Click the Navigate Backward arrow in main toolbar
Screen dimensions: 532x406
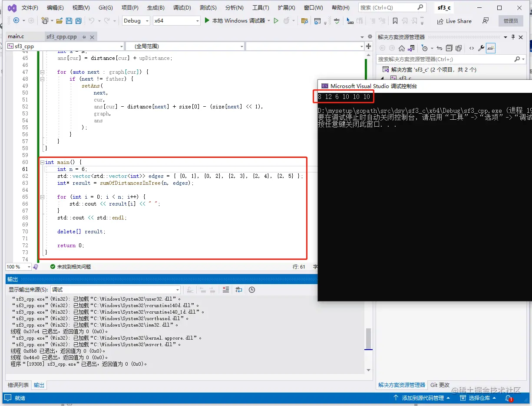point(16,20)
